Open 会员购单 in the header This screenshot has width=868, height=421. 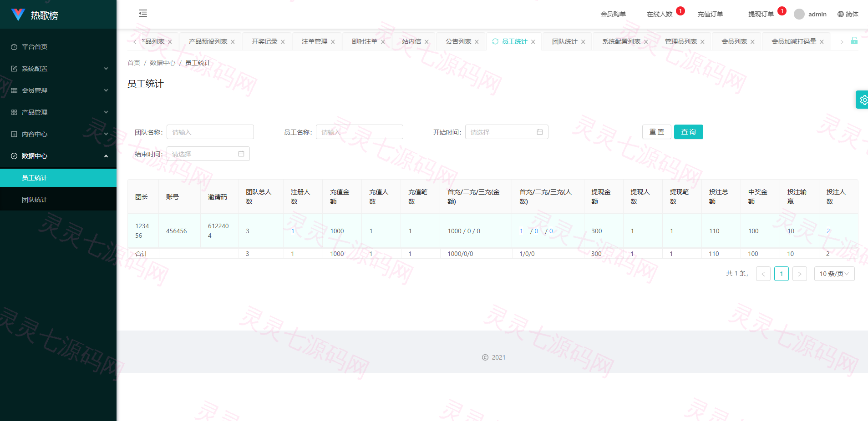coord(613,14)
